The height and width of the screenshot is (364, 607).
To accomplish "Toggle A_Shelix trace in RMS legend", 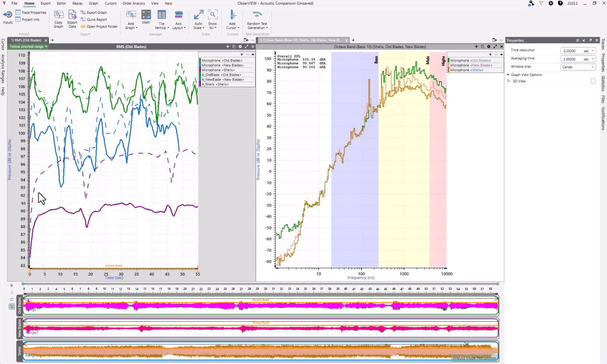I will 215,84.
